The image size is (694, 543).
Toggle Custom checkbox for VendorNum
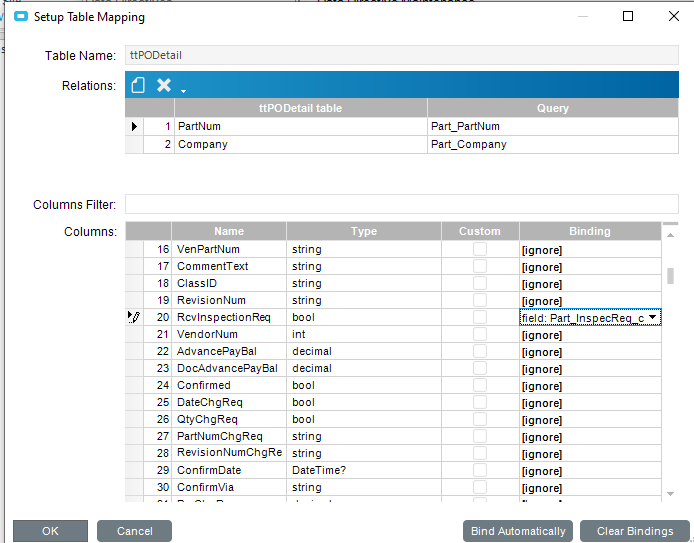pos(480,334)
